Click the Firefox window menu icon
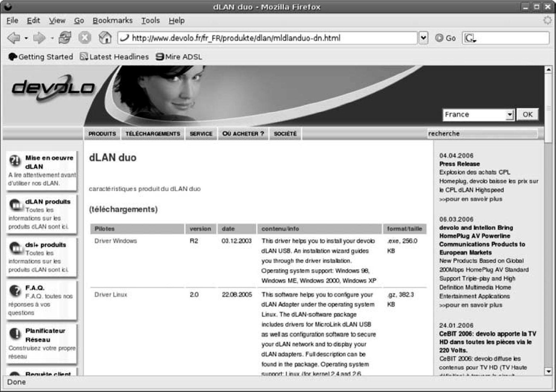 [8, 7]
